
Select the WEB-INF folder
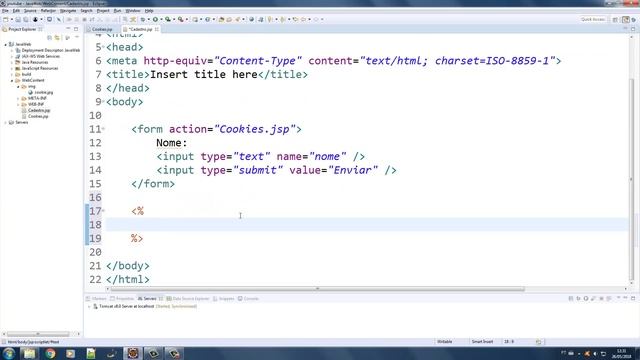tap(36, 104)
